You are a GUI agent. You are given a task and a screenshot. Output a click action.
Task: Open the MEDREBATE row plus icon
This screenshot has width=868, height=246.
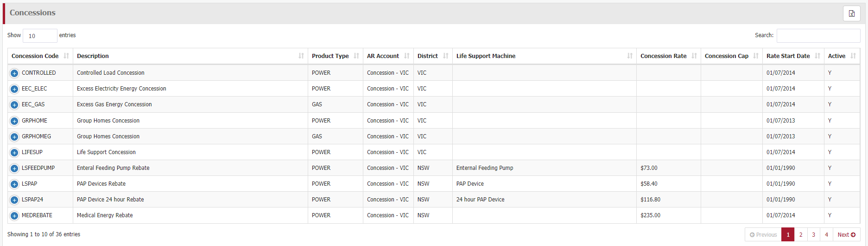14,216
